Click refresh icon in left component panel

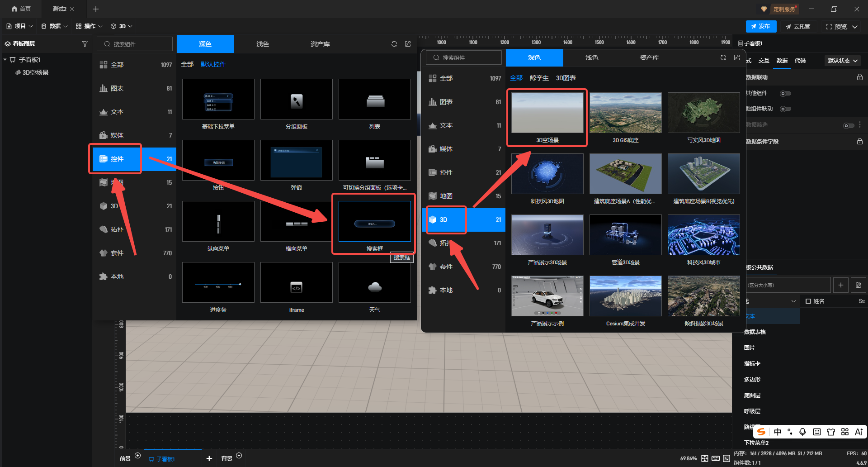[394, 44]
